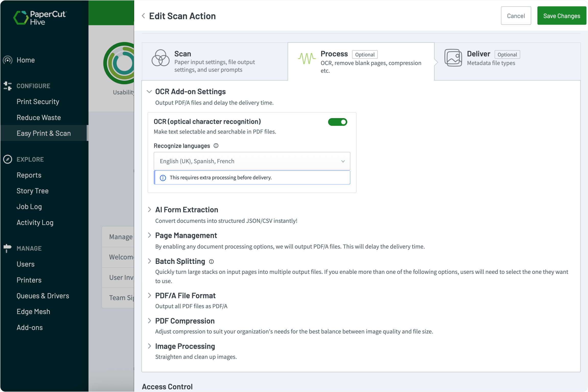
Task: Click the back arrow beside Edit Scan Action
Action: pyautogui.click(x=144, y=16)
